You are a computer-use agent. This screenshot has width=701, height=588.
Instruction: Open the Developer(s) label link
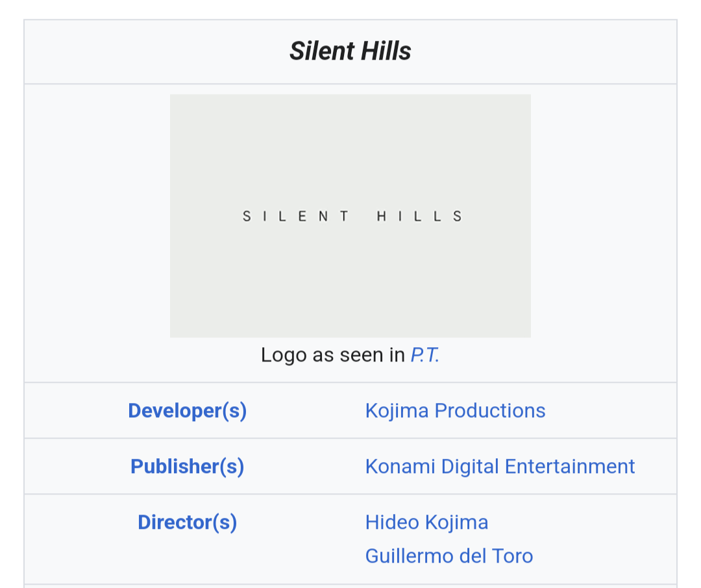[188, 410]
